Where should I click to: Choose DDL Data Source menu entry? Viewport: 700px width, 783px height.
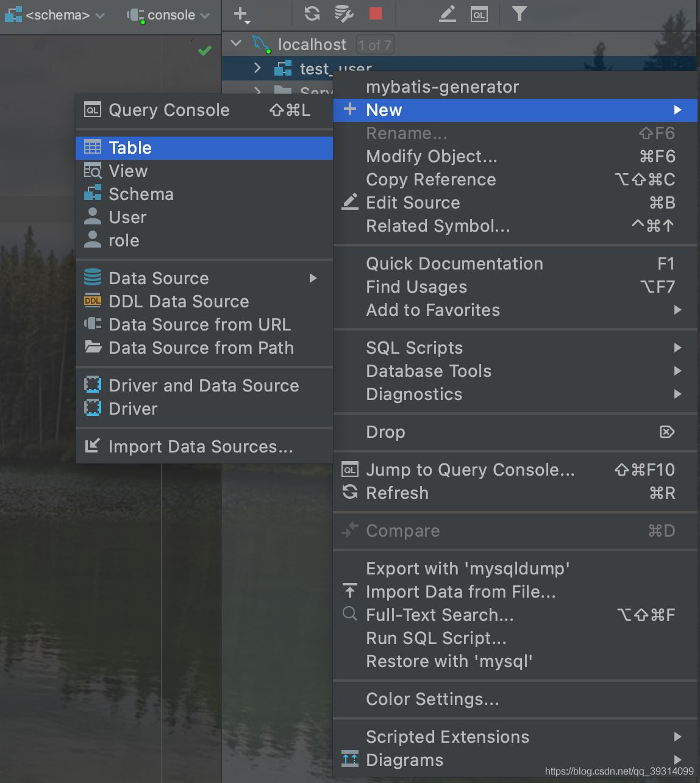178,301
